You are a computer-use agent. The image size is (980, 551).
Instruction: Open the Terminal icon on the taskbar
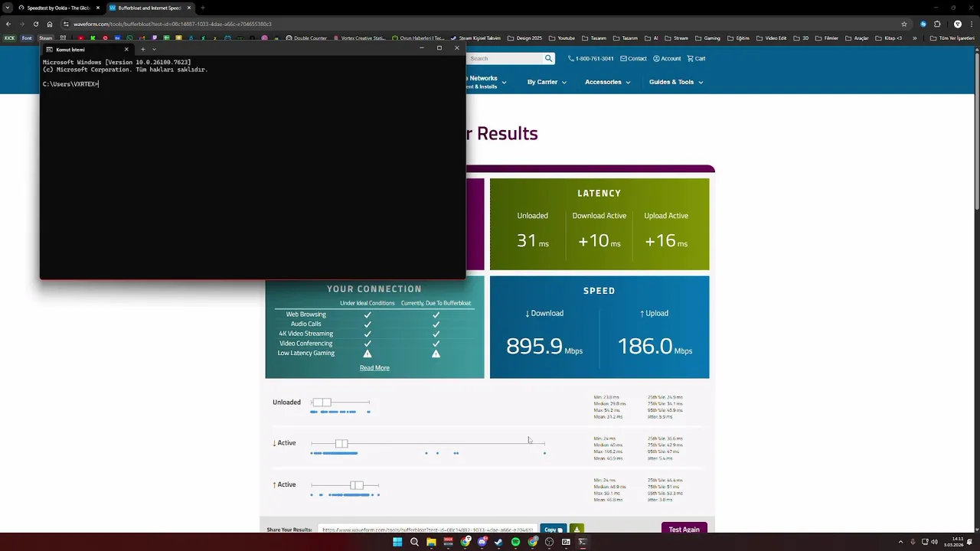(x=583, y=542)
